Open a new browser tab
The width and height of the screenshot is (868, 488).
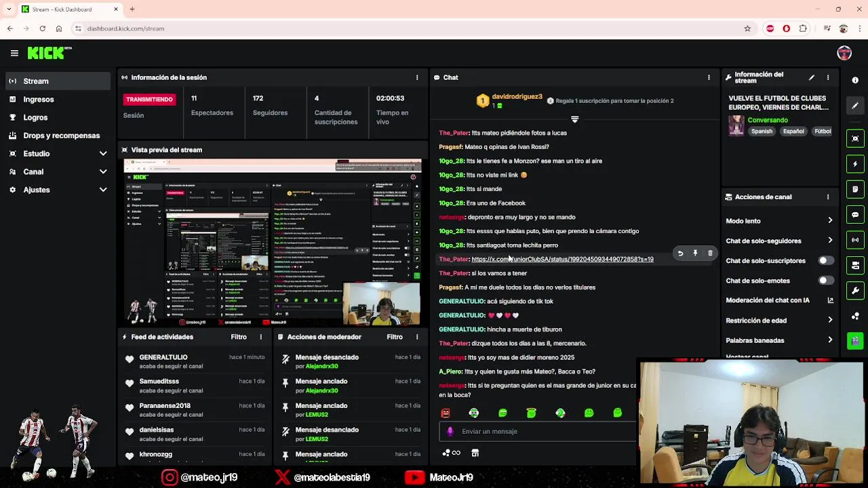click(x=132, y=9)
